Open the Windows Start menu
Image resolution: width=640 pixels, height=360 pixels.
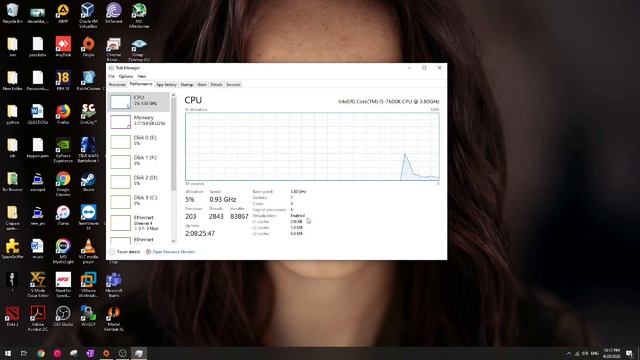(8, 353)
